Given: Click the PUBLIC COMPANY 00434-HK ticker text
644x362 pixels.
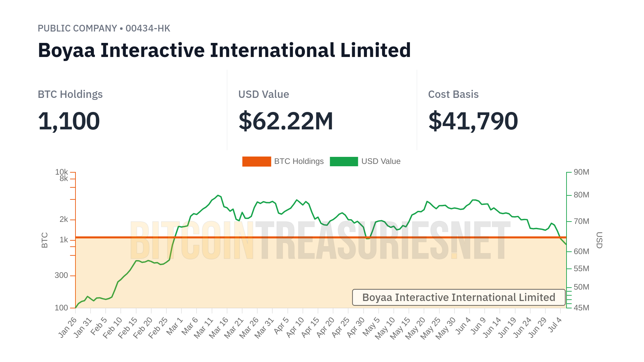Looking at the screenshot, I should pos(104,28).
